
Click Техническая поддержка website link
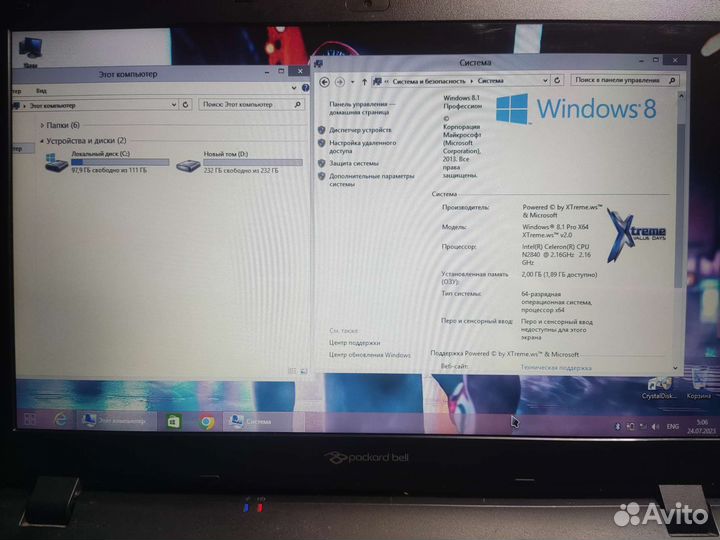point(556,367)
